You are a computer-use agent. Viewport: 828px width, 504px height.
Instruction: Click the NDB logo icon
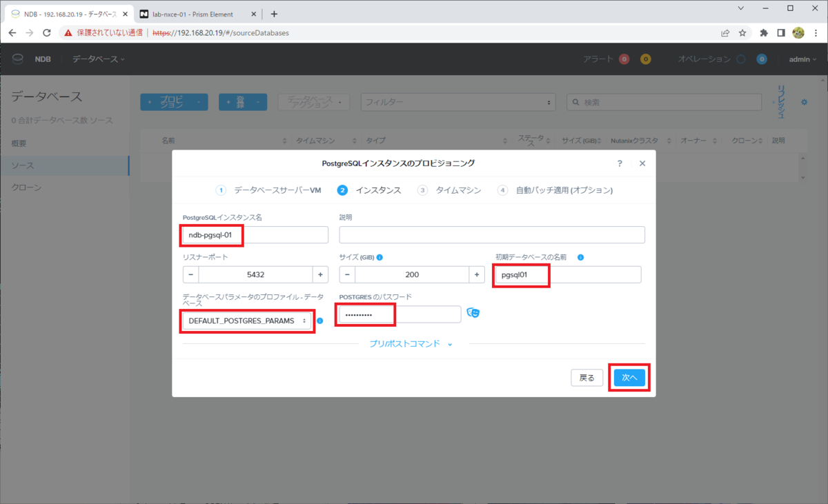(17, 59)
